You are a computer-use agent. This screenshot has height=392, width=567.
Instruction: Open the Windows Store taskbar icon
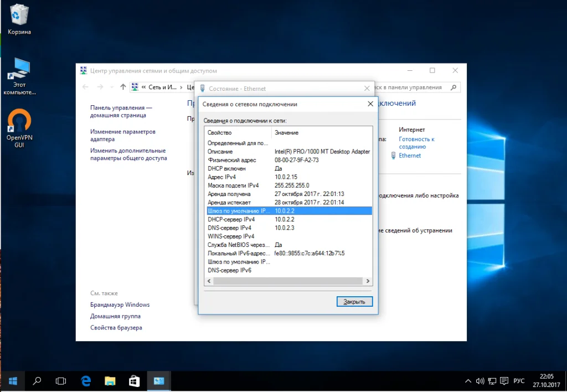(x=134, y=381)
